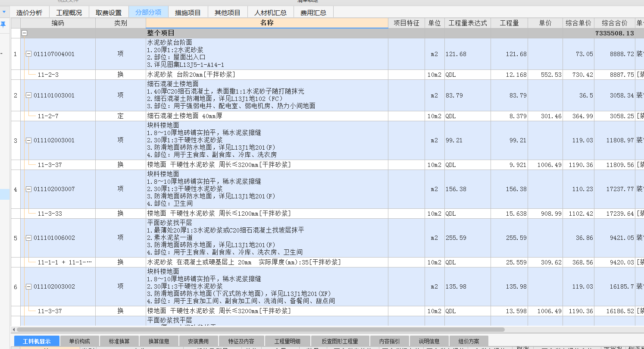
Task: Click the 项目特征 column header
Action: (x=406, y=23)
